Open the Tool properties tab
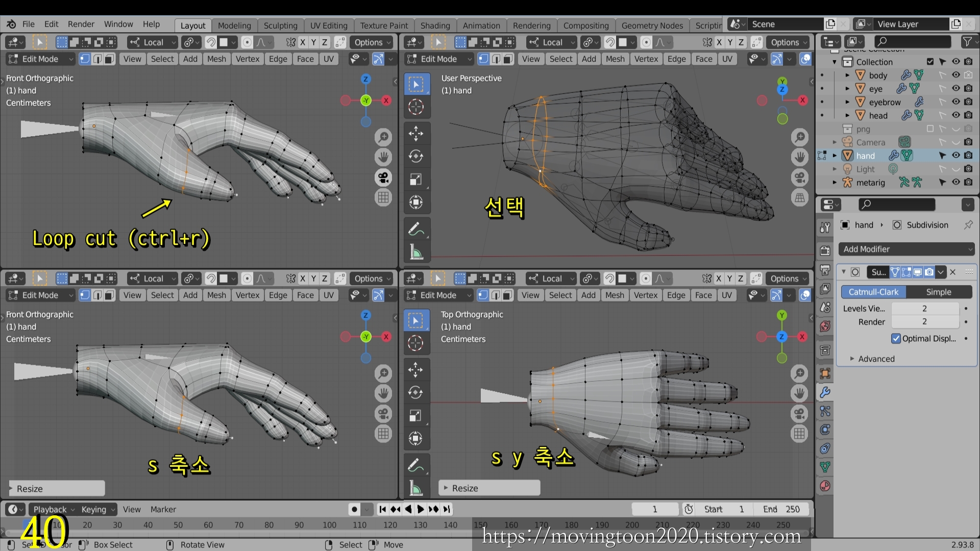The image size is (980, 551). (825, 227)
